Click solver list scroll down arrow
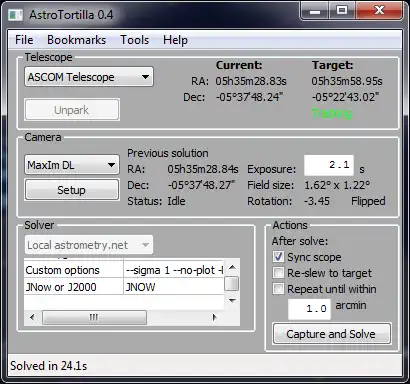 pyautogui.click(x=232, y=301)
